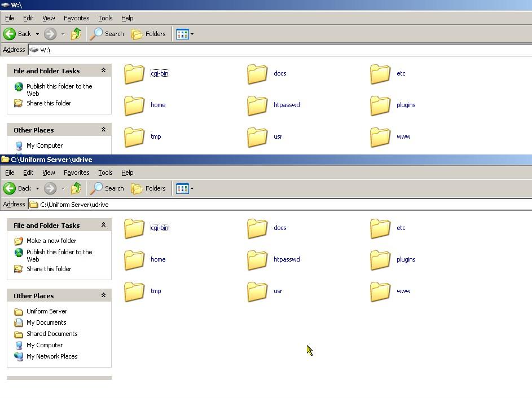
Task: Open the Help menu in the W:\ window
Action: (x=127, y=18)
